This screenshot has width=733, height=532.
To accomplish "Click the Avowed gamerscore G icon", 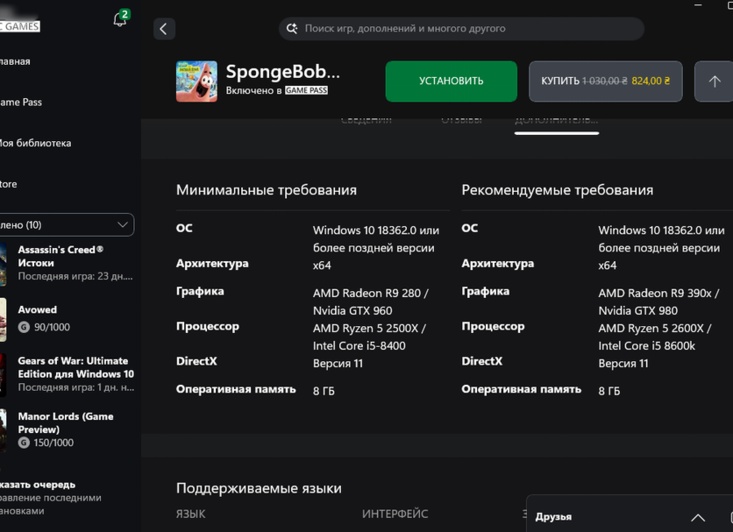I will (24, 327).
